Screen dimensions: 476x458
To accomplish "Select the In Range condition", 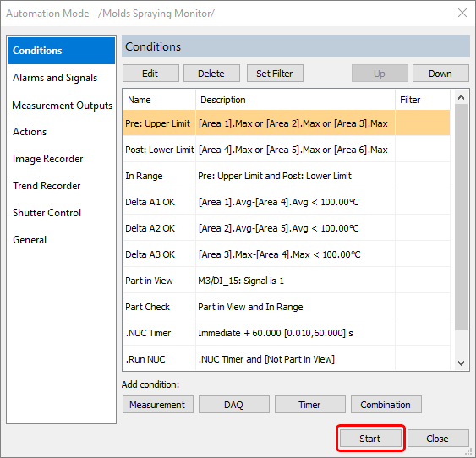I will click(x=287, y=176).
